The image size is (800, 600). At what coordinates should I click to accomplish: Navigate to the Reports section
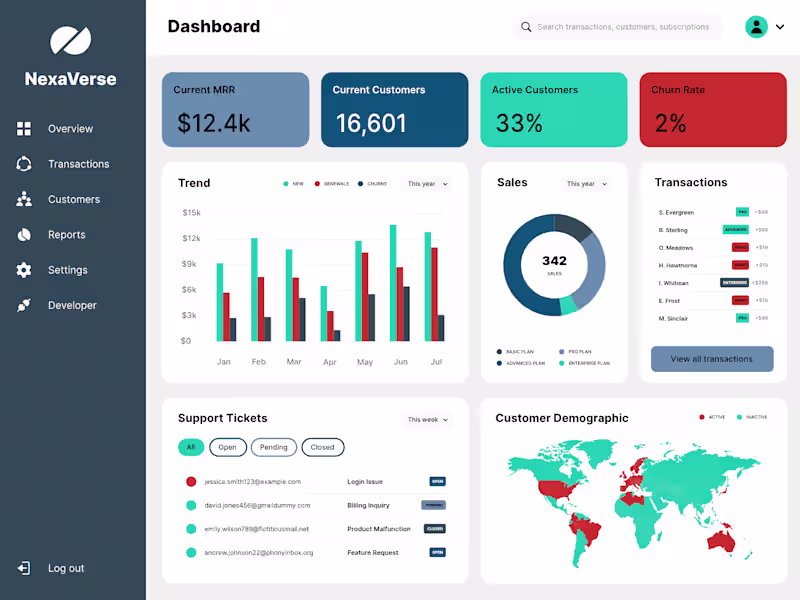click(x=66, y=234)
